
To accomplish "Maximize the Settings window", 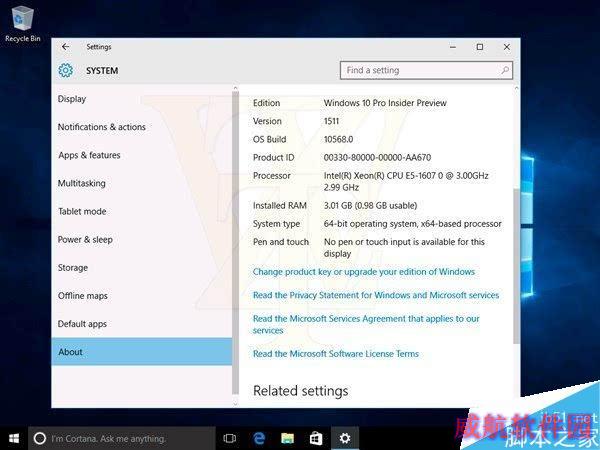I will (x=480, y=47).
